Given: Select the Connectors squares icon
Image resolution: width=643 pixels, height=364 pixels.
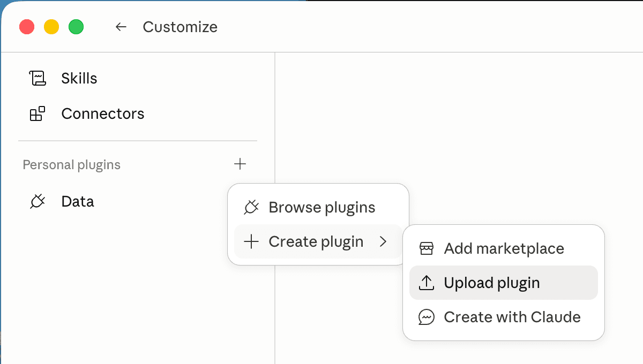Looking at the screenshot, I should pyautogui.click(x=37, y=113).
